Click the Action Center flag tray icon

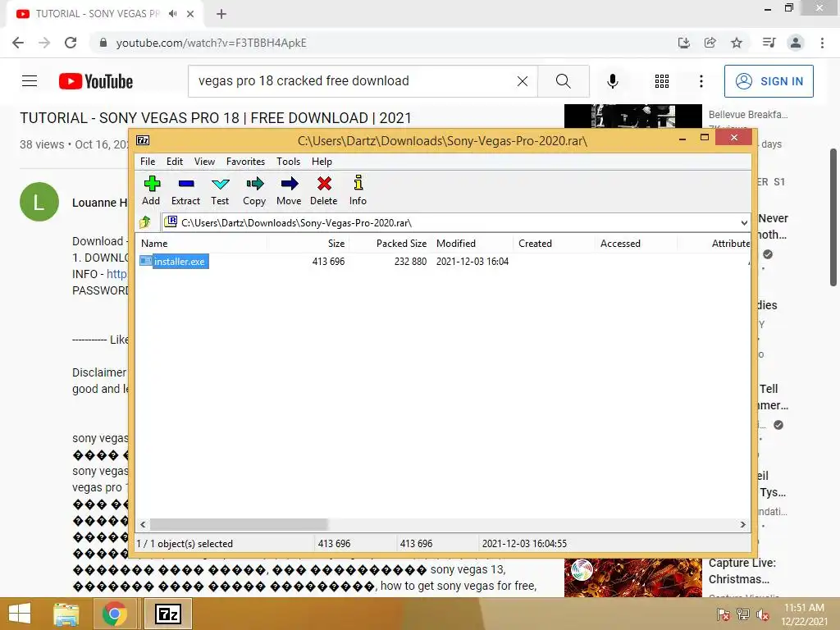(x=724, y=614)
